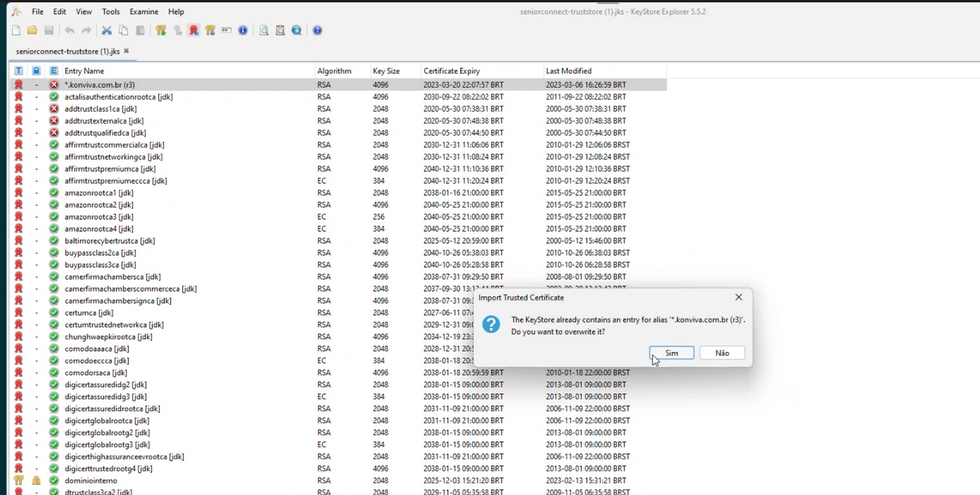Click the key pair icon on the dominiointerno row

pos(19,480)
